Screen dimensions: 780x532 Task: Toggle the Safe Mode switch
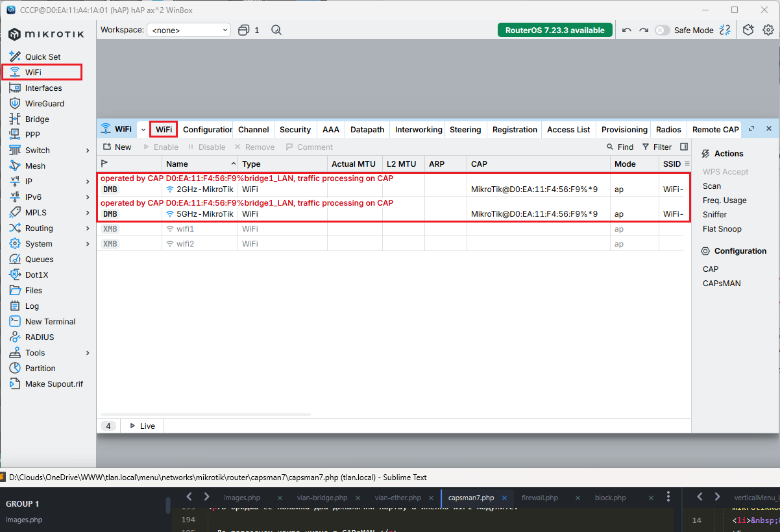(x=662, y=30)
